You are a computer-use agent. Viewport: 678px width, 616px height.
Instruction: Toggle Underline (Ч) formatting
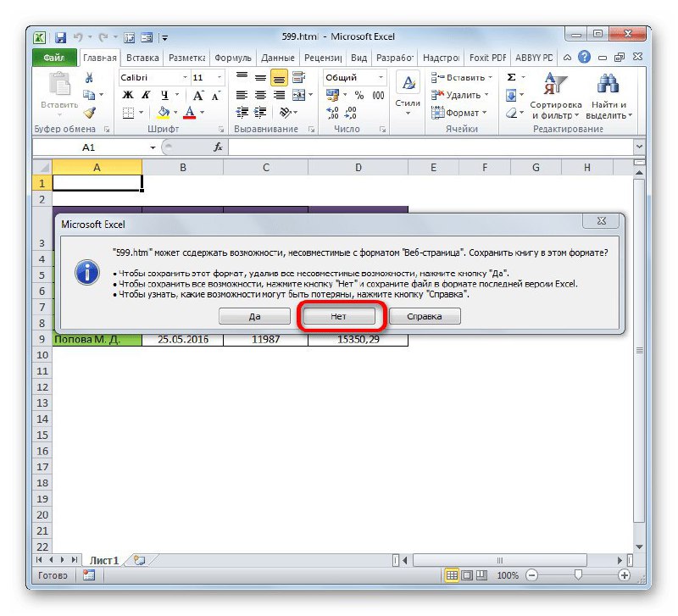point(164,95)
